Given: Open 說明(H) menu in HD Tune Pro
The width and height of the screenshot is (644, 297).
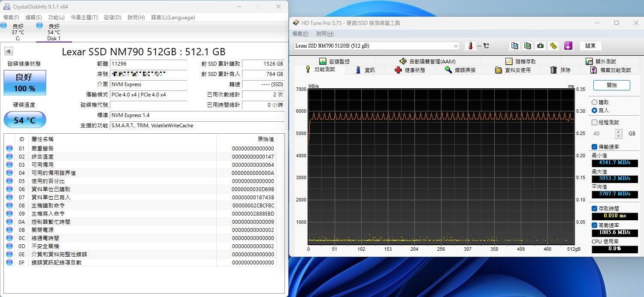Looking at the screenshot, I should point(325,34).
